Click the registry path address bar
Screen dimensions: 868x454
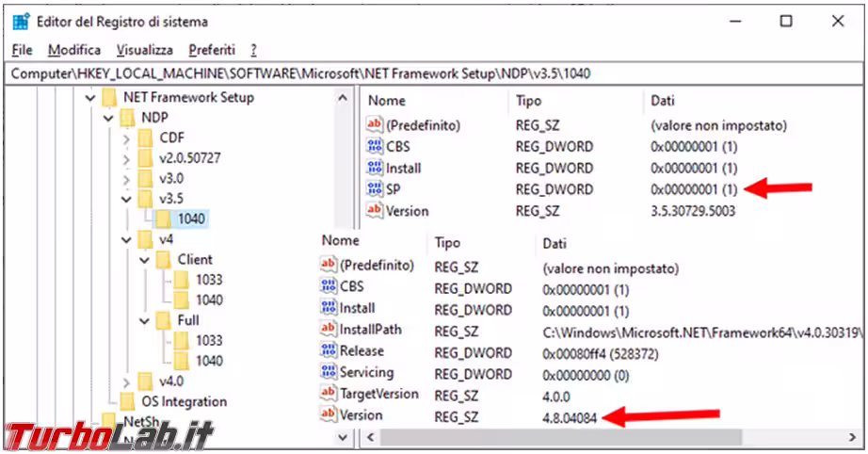click(x=433, y=73)
